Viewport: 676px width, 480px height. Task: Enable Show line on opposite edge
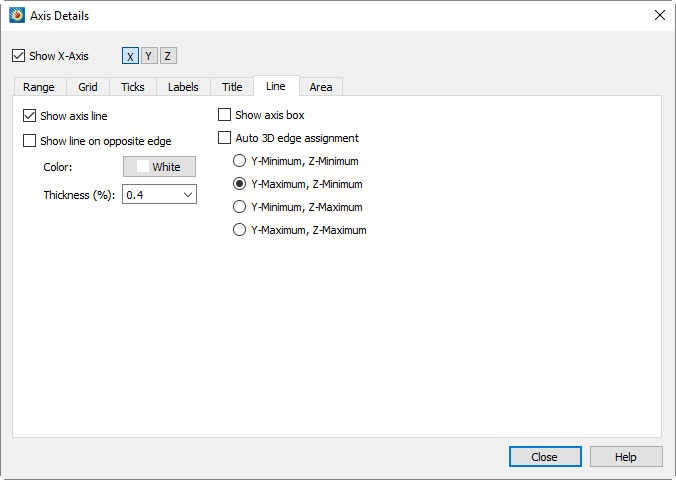(29, 141)
